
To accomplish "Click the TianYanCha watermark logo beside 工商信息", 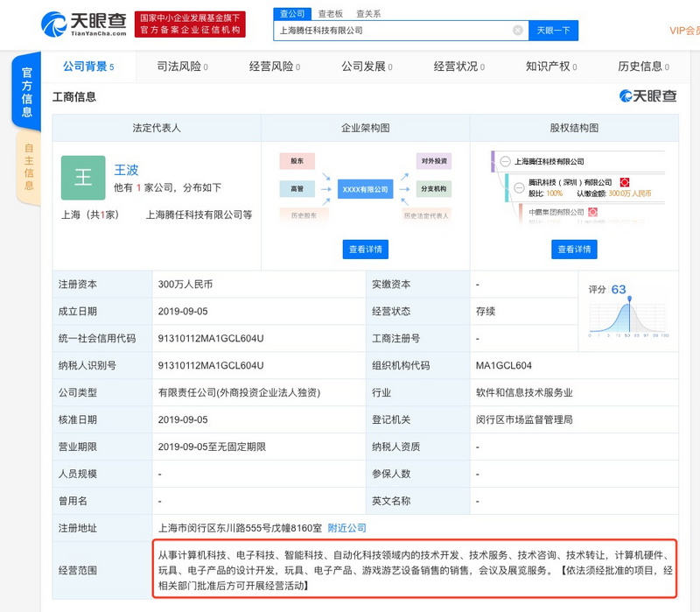I will coord(647,96).
